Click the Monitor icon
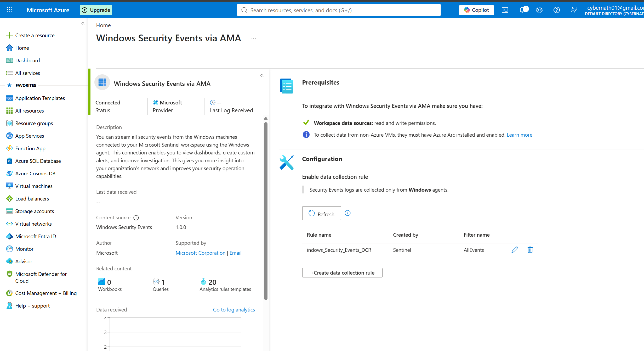The width and height of the screenshot is (644, 351). 9,249
